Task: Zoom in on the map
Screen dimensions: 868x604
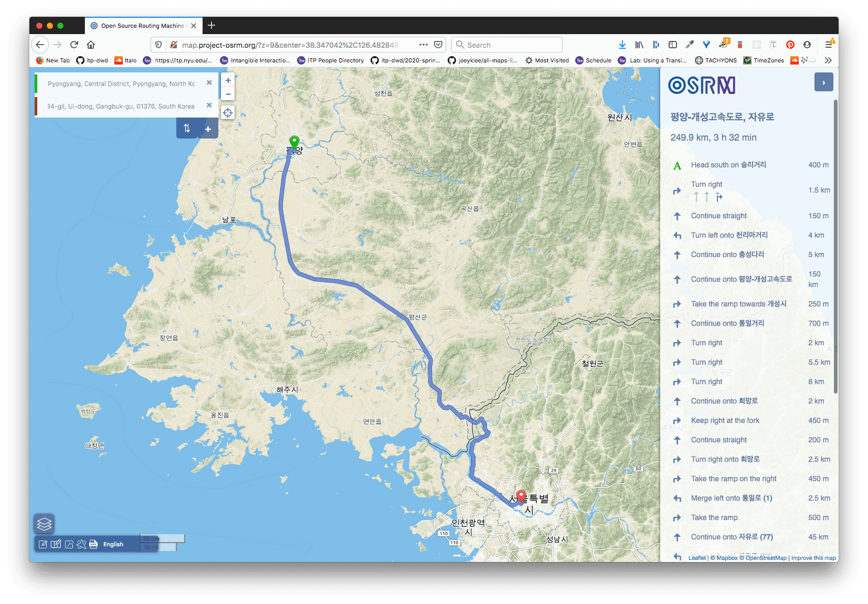Action: [228, 80]
